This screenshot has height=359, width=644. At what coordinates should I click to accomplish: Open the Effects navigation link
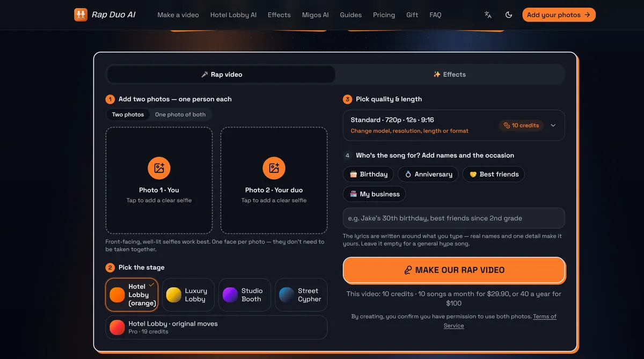tap(279, 15)
